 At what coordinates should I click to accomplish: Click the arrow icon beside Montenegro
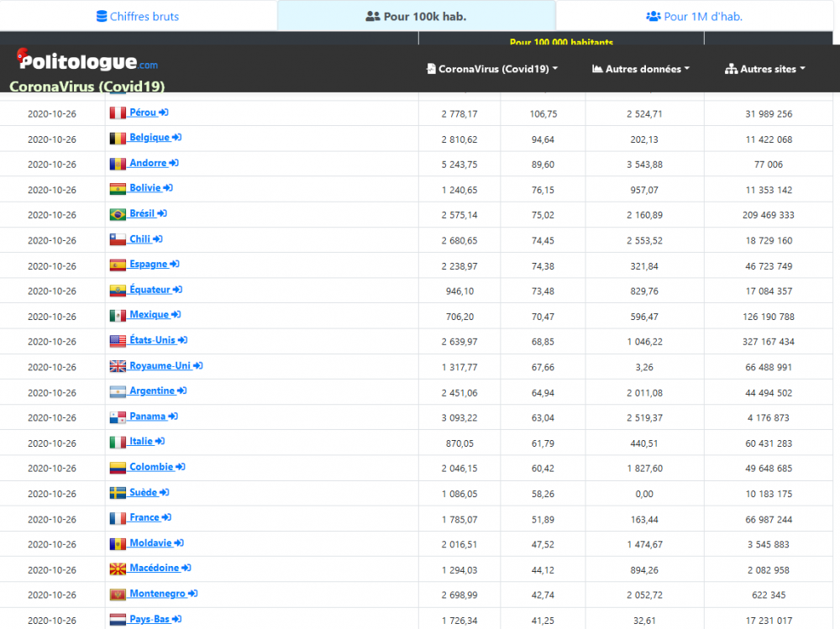tap(193, 594)
